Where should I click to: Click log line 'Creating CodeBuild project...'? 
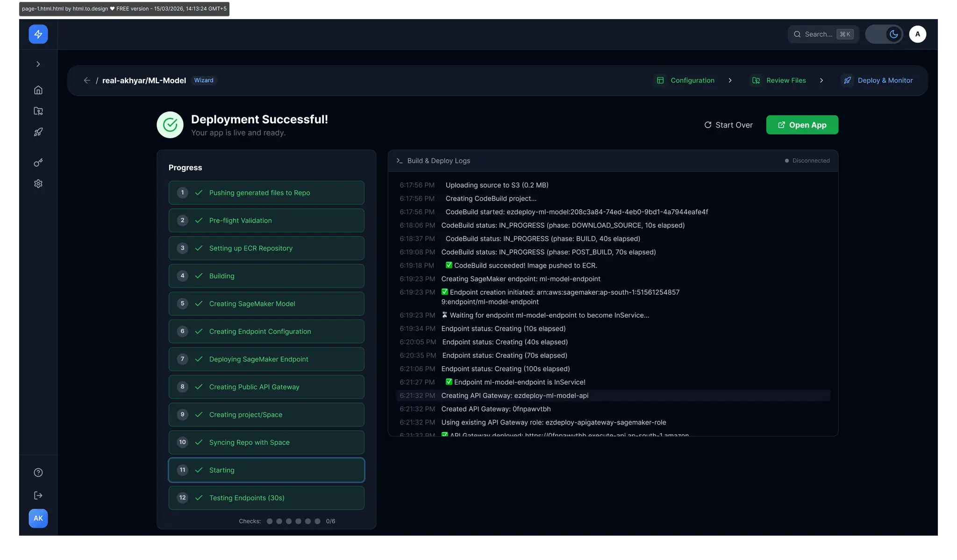coord(491,198)
